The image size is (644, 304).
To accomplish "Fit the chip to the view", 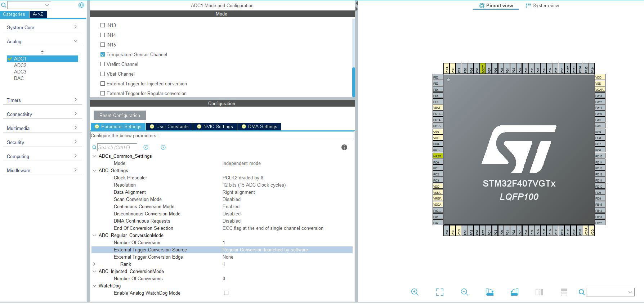I will click(x=440, y=292).
